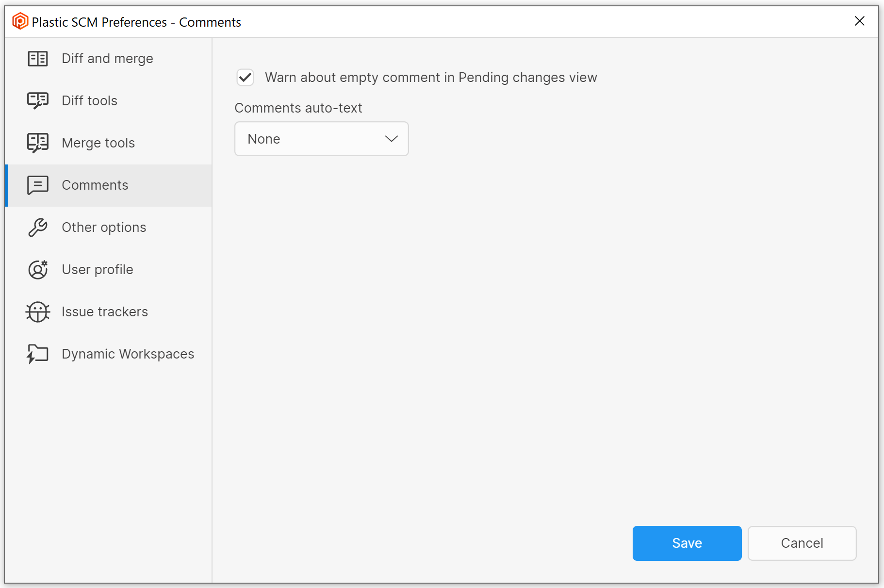
Task: Cancel without saving changes
Action: point(802,543)
